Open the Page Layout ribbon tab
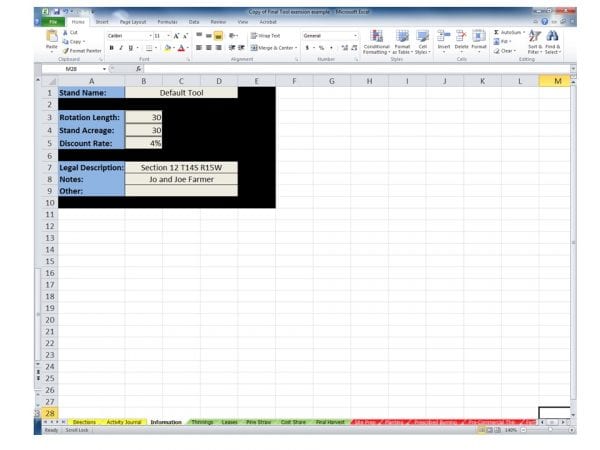 point(132,21)
